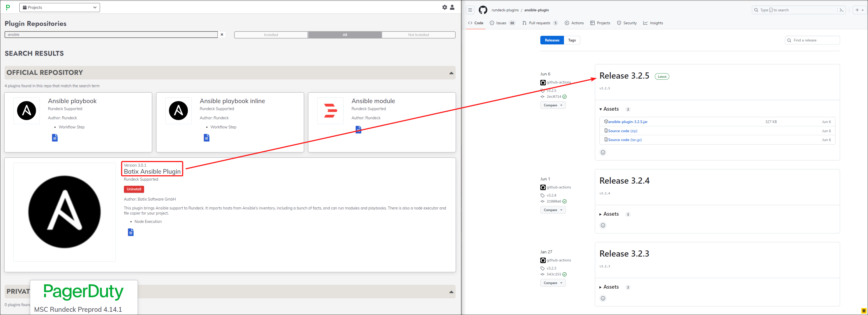Open the user profile icon in Rundeck
The height and width of the screenshot is (315, 868).
(x=452, y=7)
